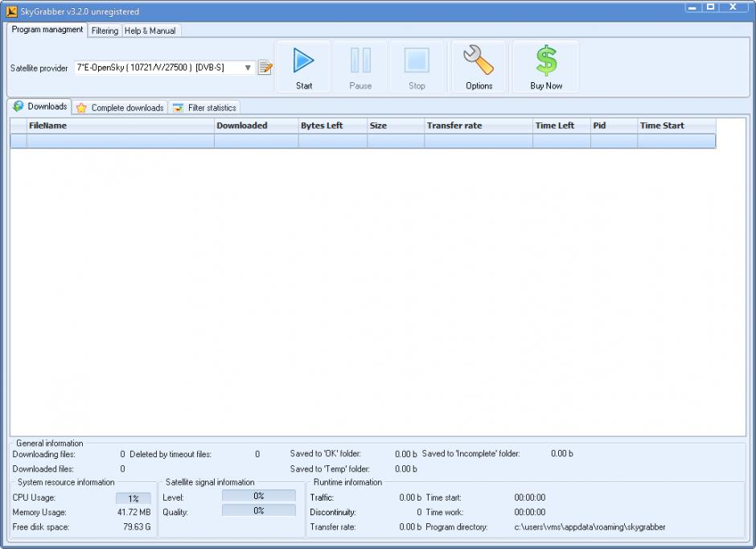The height and width of the screenshot is (549, 756).
Task: Click the Time work value 00:00:00
Action: (530, 512)
